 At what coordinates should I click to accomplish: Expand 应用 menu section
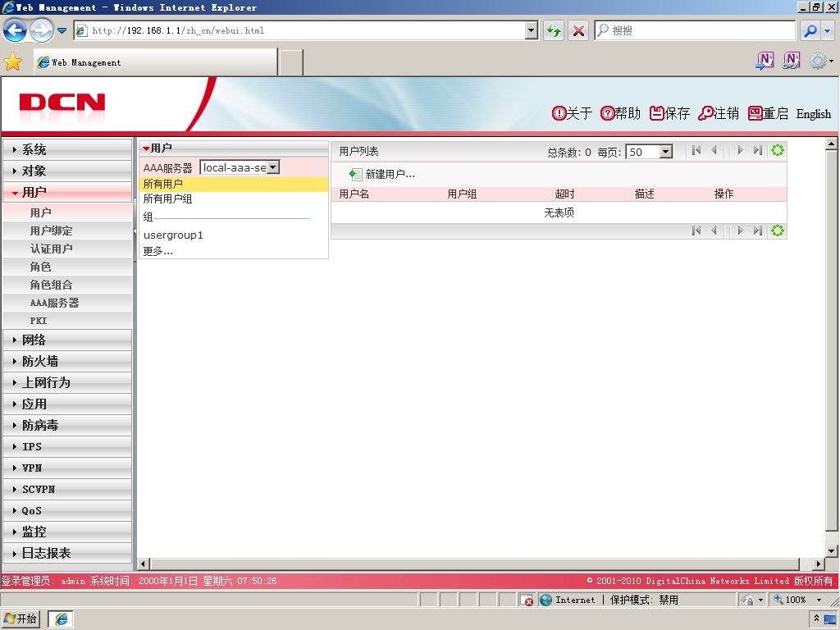coord(67,404)
